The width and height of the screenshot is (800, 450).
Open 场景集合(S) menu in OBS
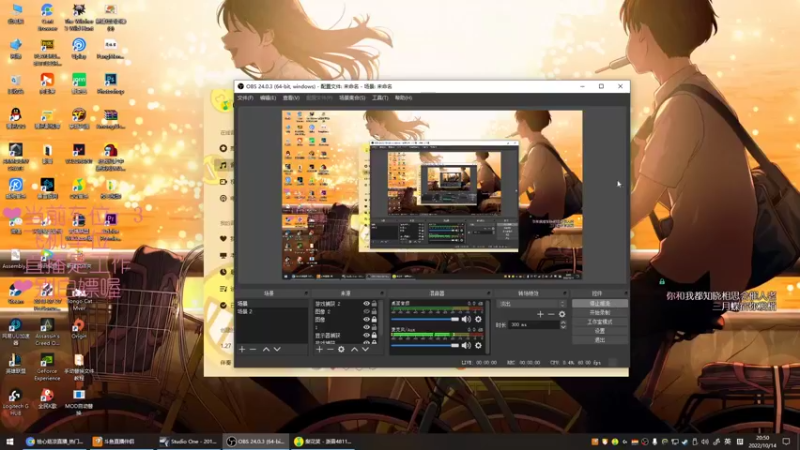(352, 98)
